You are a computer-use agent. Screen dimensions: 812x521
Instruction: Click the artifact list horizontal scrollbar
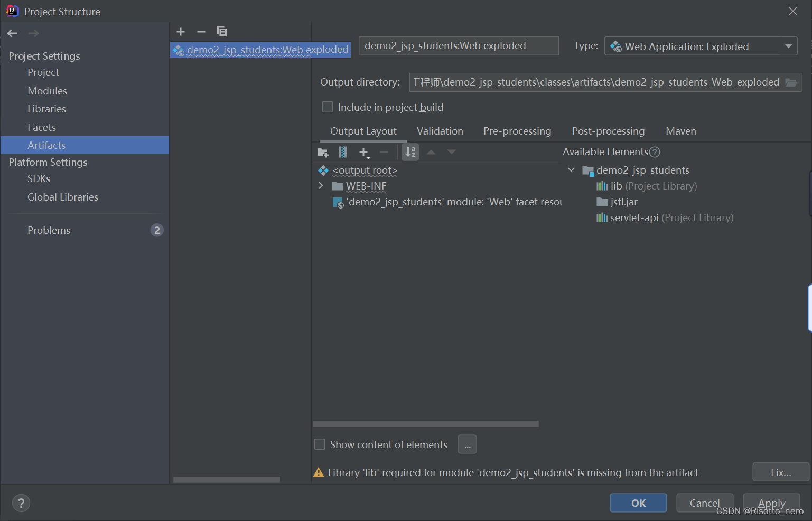point(227,480)
